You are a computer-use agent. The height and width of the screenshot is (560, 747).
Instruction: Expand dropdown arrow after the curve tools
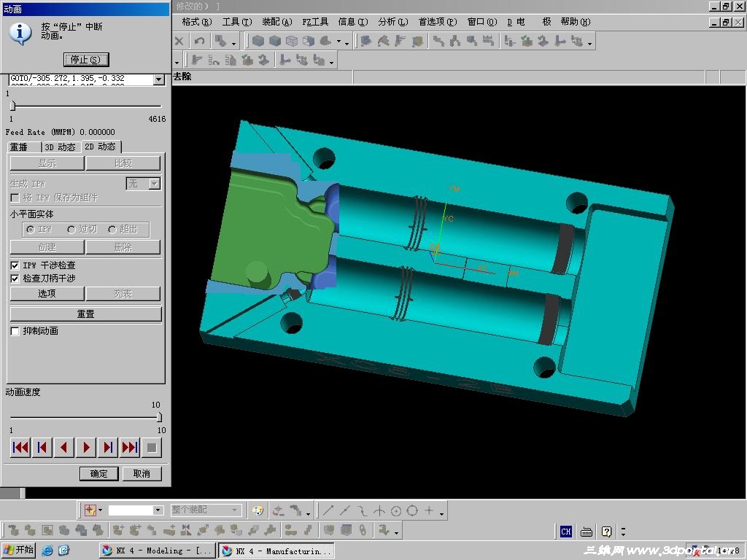pyautogui.click(x=441, y=513)
